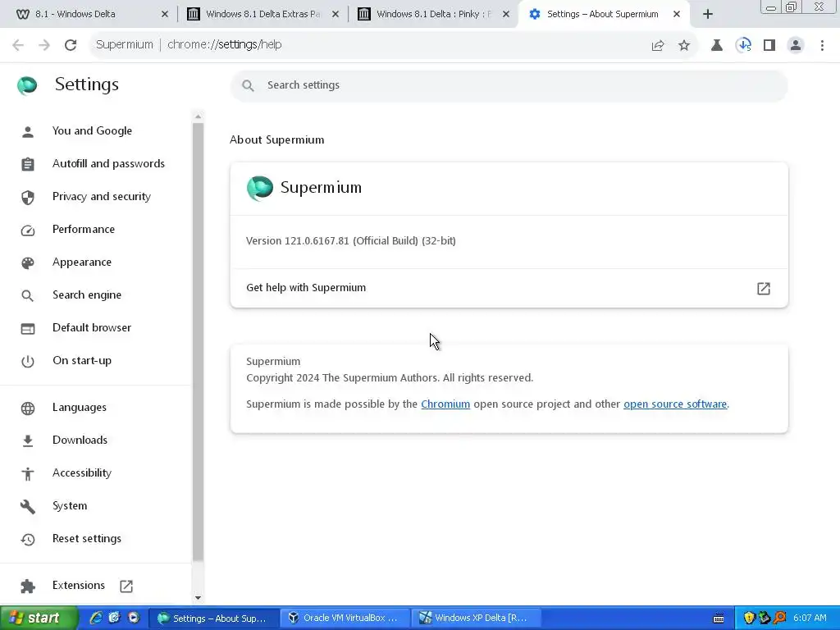Image resolution: width=840 pixels, height=630 pixels.
Task: Open You and Google settings
Action: coord(92,130)
